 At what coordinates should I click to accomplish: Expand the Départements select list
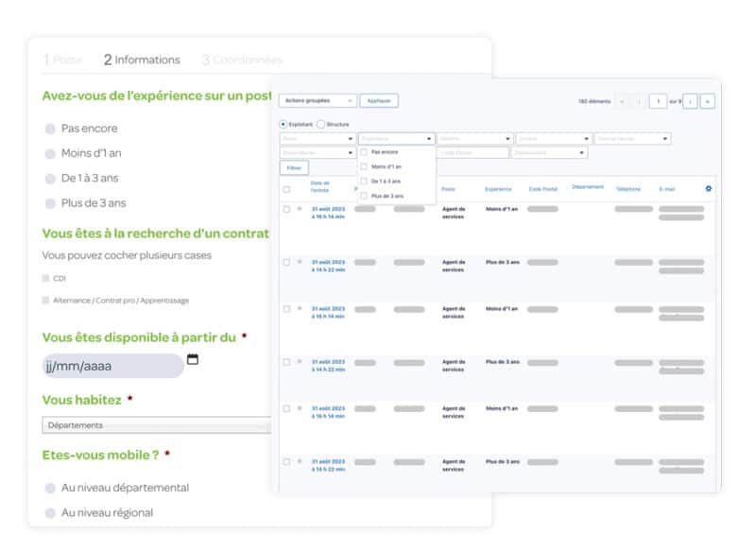(x=156, y=425)
